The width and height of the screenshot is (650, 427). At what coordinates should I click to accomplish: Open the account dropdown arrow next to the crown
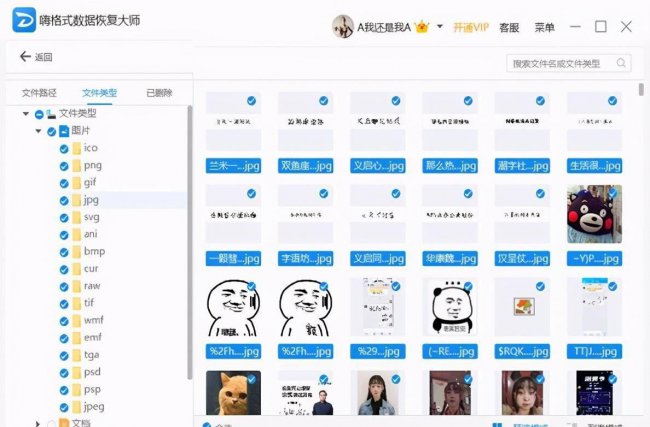point(440,27)
